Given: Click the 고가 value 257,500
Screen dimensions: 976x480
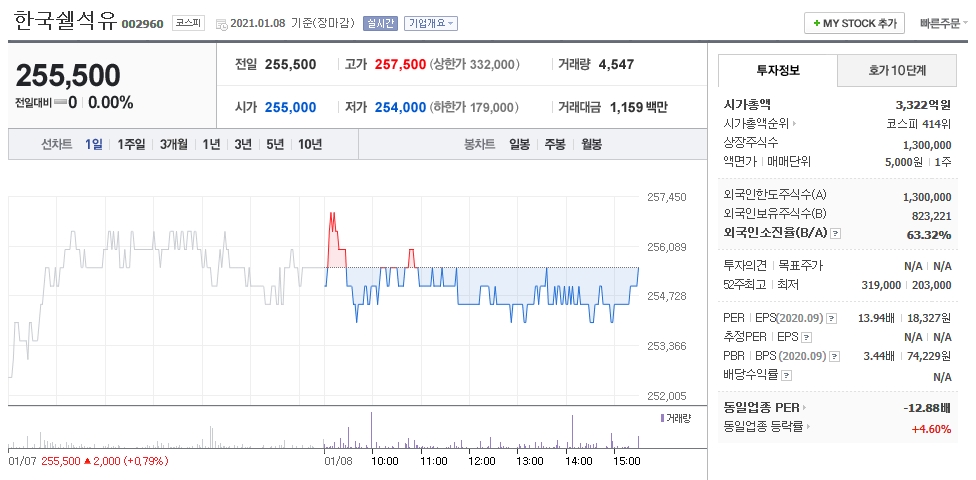Looking at the screenshot, I should [400, 64].
